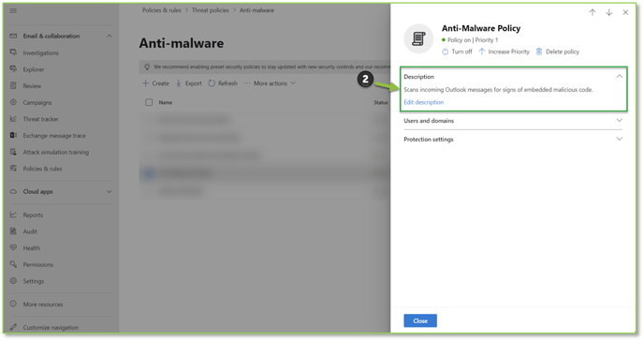Open Permissions in the sidebar
The width and height of the screenshot is (644, 341).
tap(38, 264)
